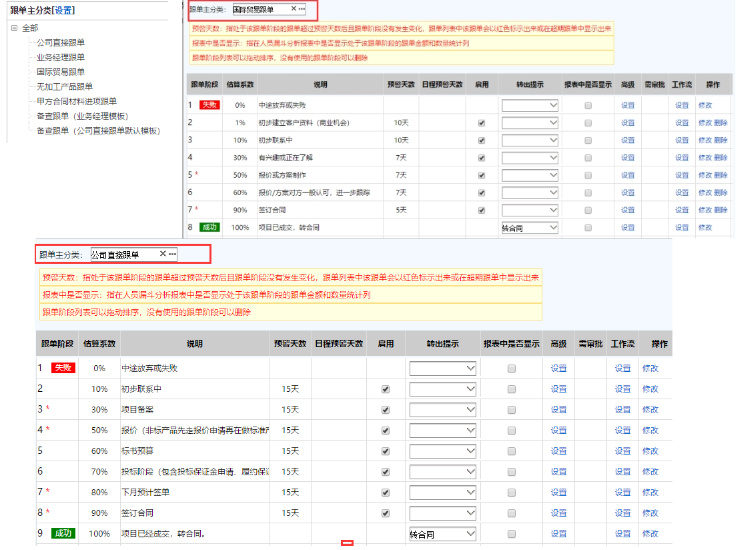
Task: Open the 转出提示 dropdown for the 报价或方案制作 row
Action: click(x=530, y=174)
